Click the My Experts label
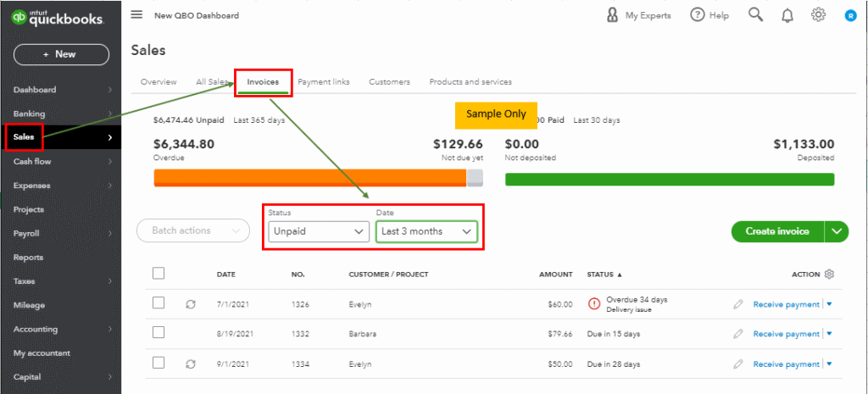868x394 pixels. [x=648, y=15]
